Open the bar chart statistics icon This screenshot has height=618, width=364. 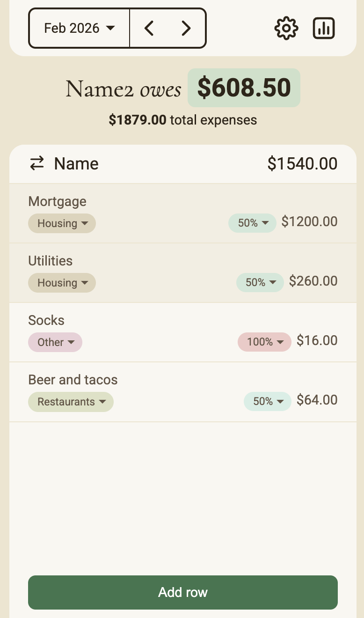click(x=324, y=29)
